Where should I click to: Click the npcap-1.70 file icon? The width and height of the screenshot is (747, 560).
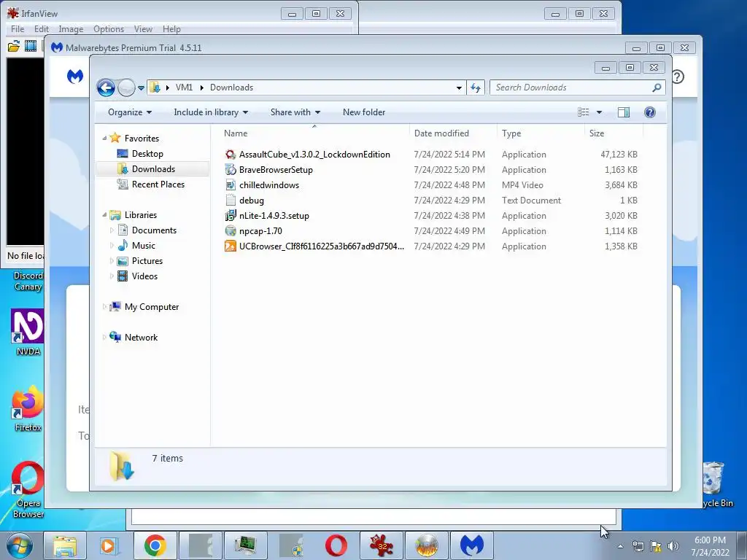(x=231, y=231)
